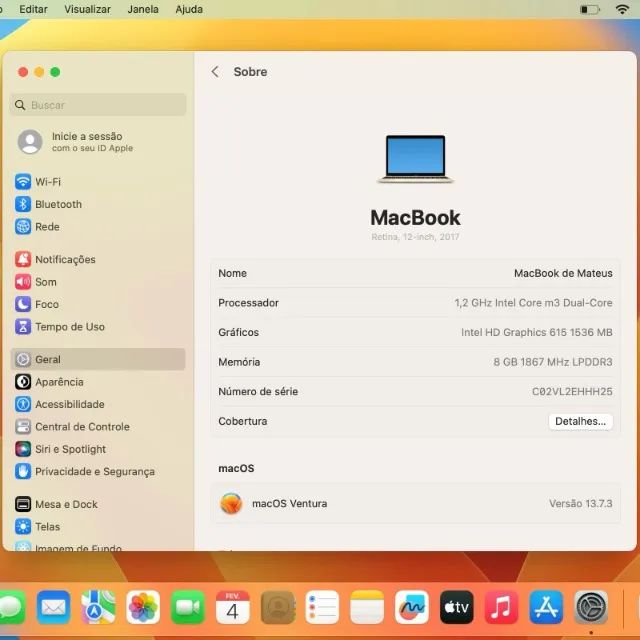Click the Wi-Fi status icon in menu bar
The height and width of the screenshot is (640, 640).
622,9
